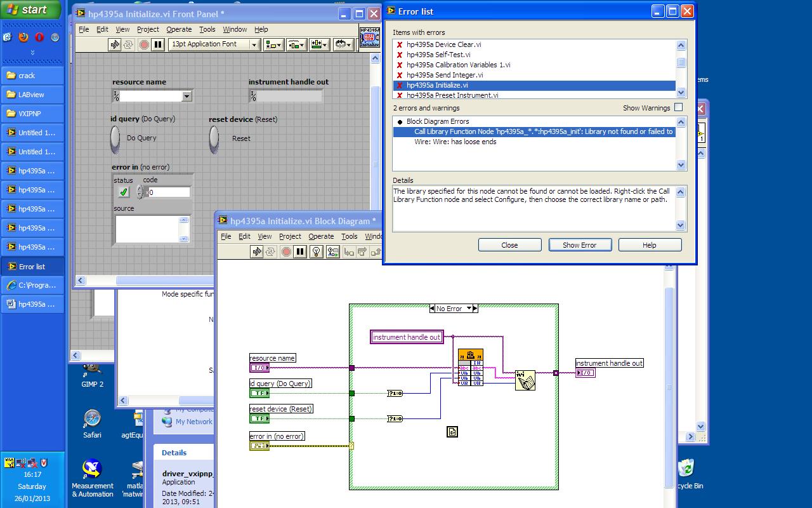812x508 pixels.
Task: Click Run Continuously in Block Diagram toolbar
Action: point(271,252)
